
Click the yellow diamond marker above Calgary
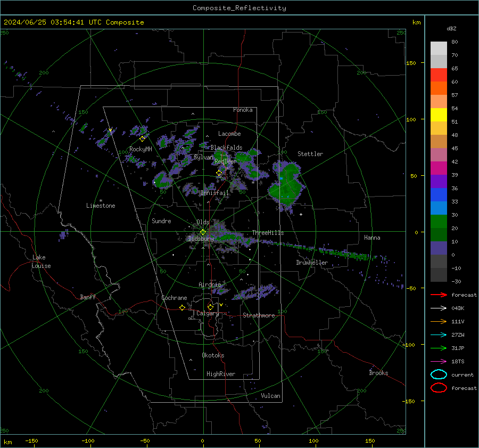[210, 307]
